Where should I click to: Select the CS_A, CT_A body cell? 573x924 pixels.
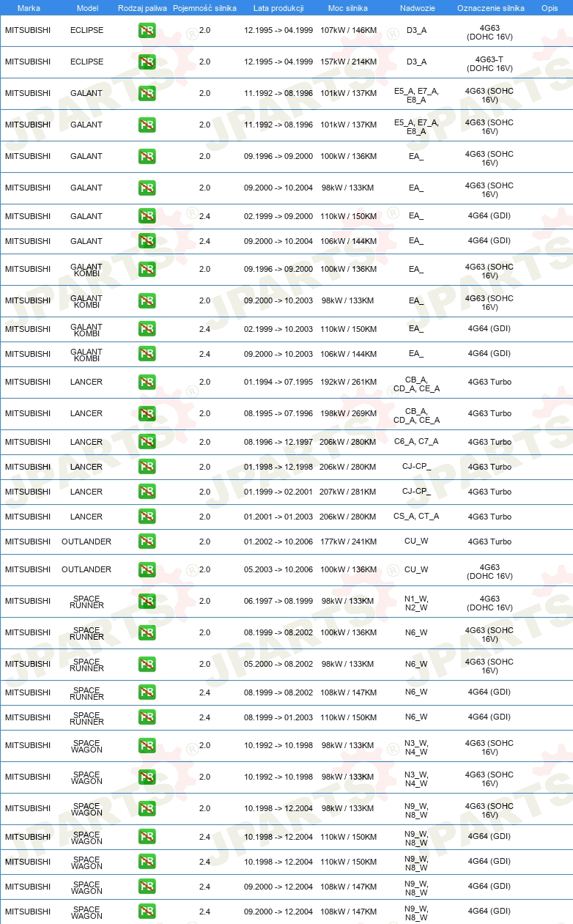point(416,517)
